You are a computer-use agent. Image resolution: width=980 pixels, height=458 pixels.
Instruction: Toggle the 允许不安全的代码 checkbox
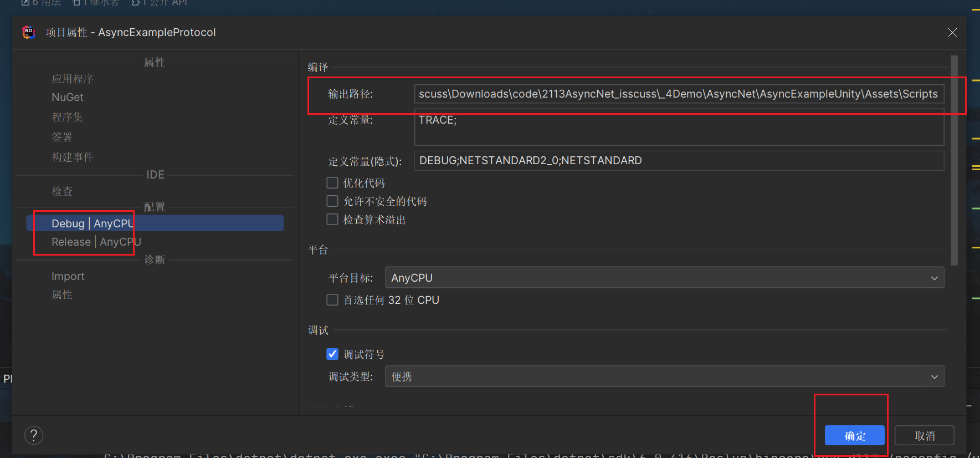click(x=332, y=201)
